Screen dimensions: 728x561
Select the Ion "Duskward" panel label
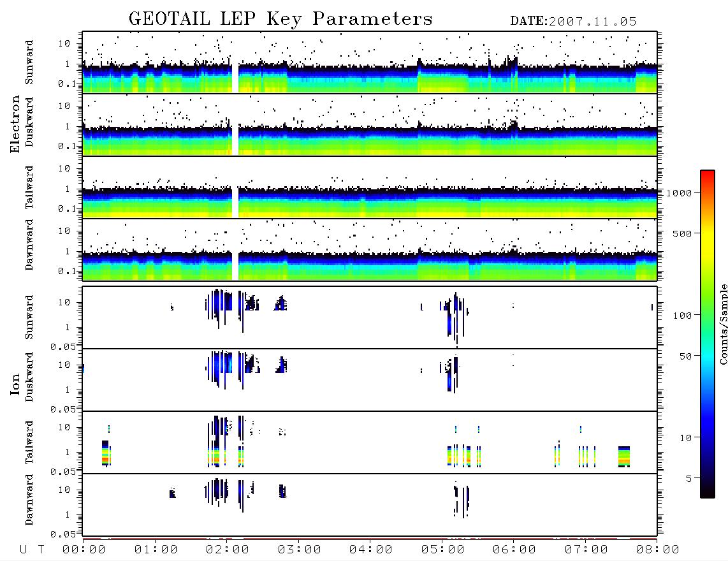point(29,377)
